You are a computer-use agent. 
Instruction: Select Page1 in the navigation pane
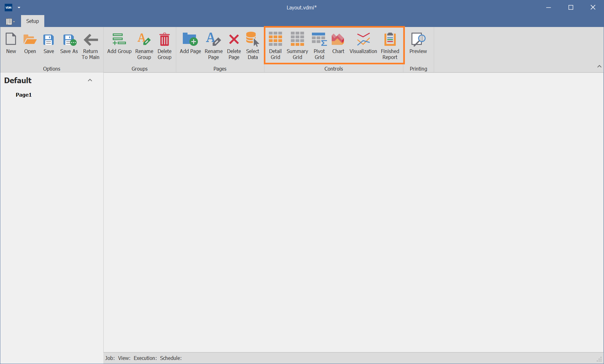click(x=24, y=95)
